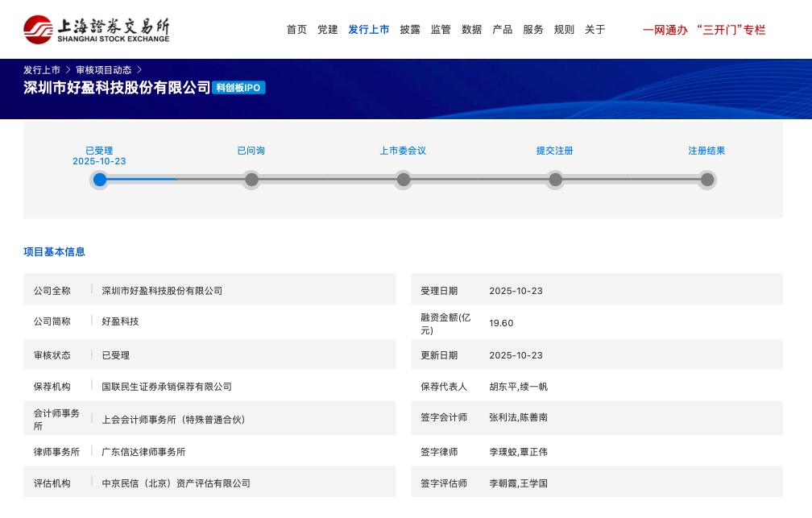Click the 2025-10-23 date under 已受理
This screenshot has height=518, width=812.
pyautogui.click(x=99, y=162)
